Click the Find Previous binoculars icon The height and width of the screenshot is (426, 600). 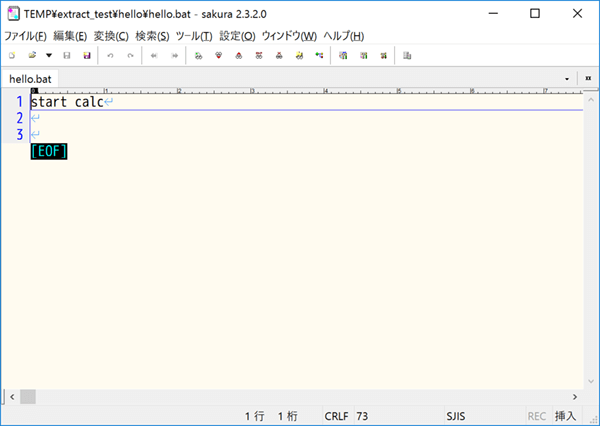(239, 55)
